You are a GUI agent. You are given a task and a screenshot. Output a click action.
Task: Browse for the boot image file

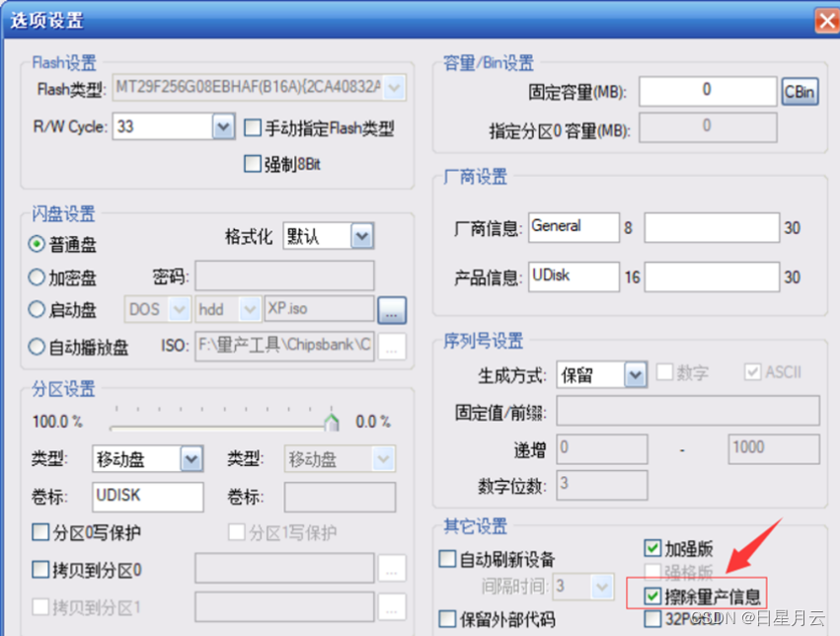click(x=392, y=310)
